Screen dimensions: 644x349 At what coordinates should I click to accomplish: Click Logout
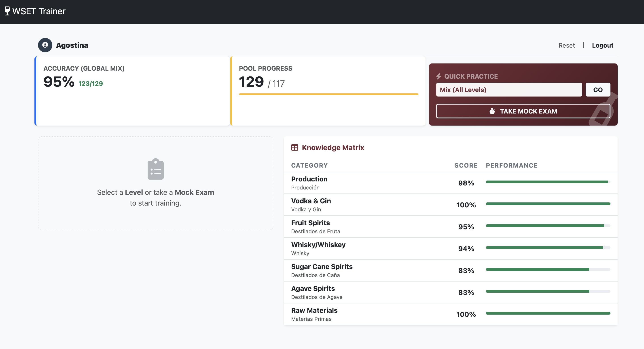click(602, 45)
